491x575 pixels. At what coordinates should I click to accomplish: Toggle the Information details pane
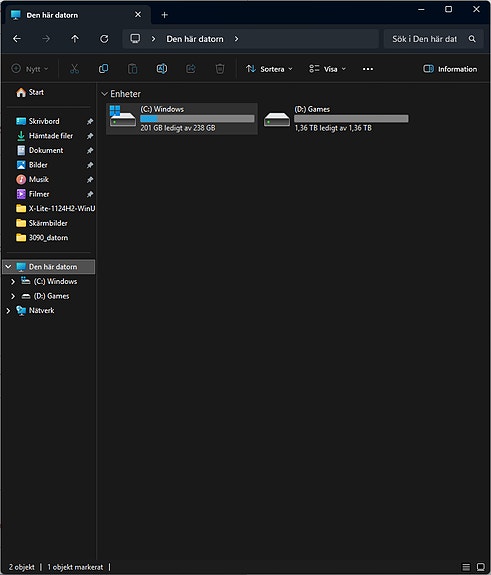[450, 69]
